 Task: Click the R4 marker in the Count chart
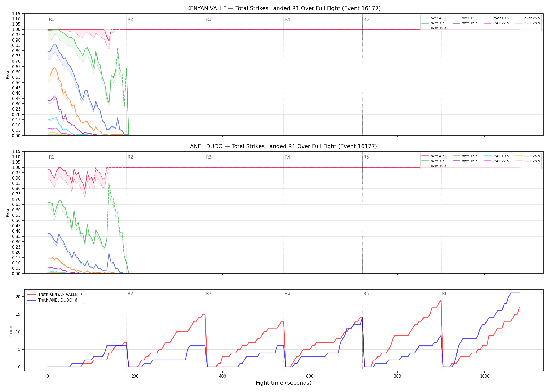(x=287, y=294)
